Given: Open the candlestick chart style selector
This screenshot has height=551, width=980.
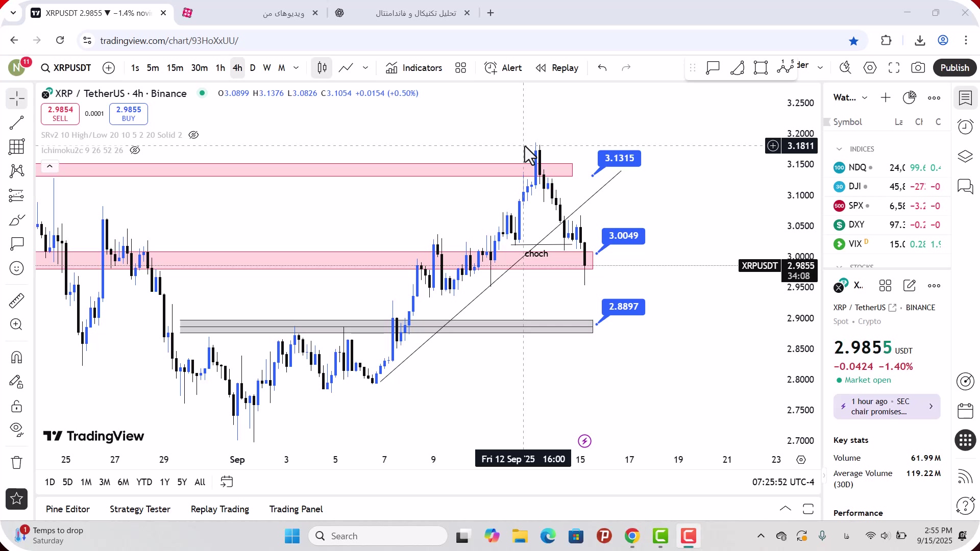Looking at the screenshot, I should coord(322,68).
